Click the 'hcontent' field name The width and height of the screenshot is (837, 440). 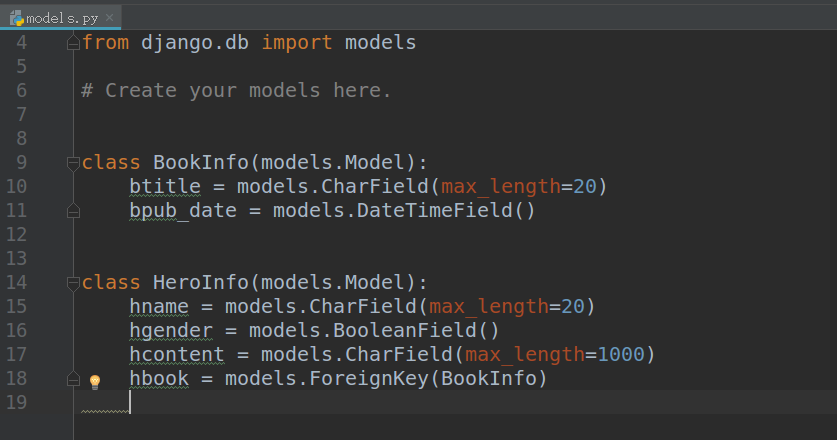(177, 355)
